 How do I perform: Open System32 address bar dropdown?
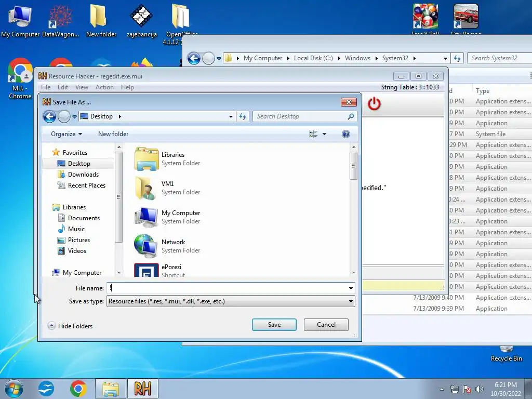[x=445, y=58]
